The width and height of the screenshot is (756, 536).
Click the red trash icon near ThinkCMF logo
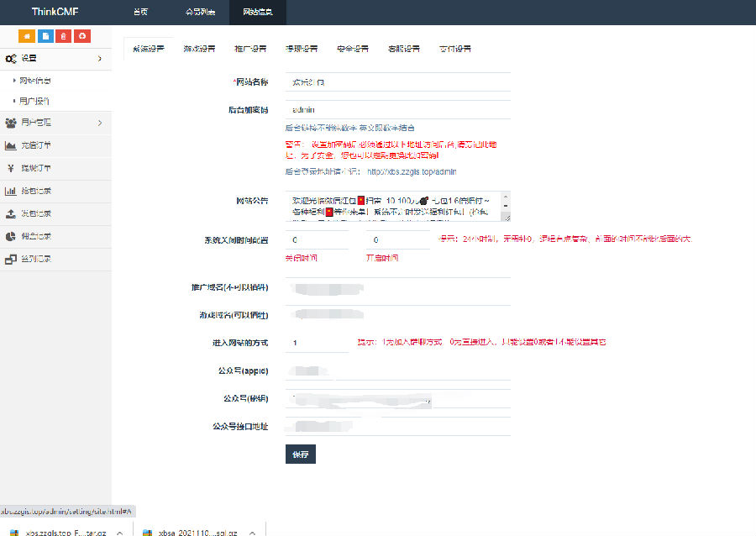point(63,36)
